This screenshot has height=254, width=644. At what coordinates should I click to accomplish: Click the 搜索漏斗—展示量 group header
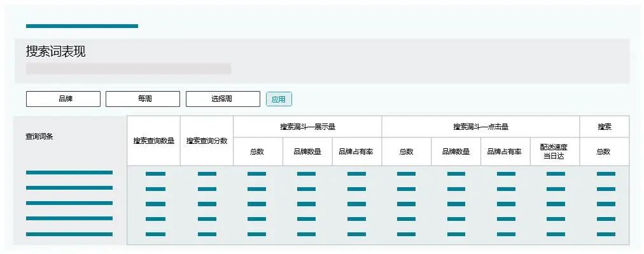coord(307,127)
